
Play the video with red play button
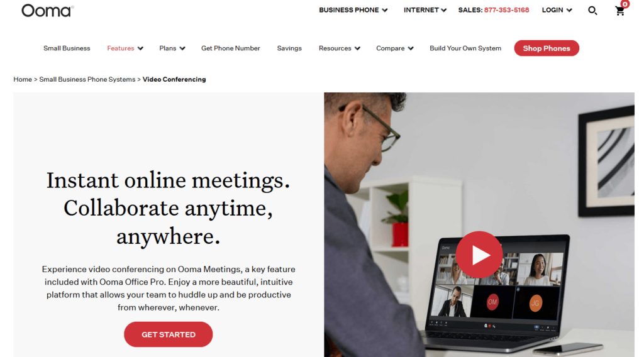(479, 255)
